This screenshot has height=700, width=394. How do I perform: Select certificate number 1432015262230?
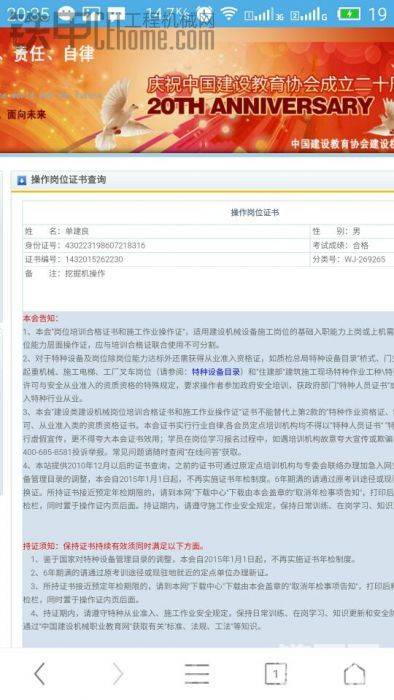coord(94,259)
